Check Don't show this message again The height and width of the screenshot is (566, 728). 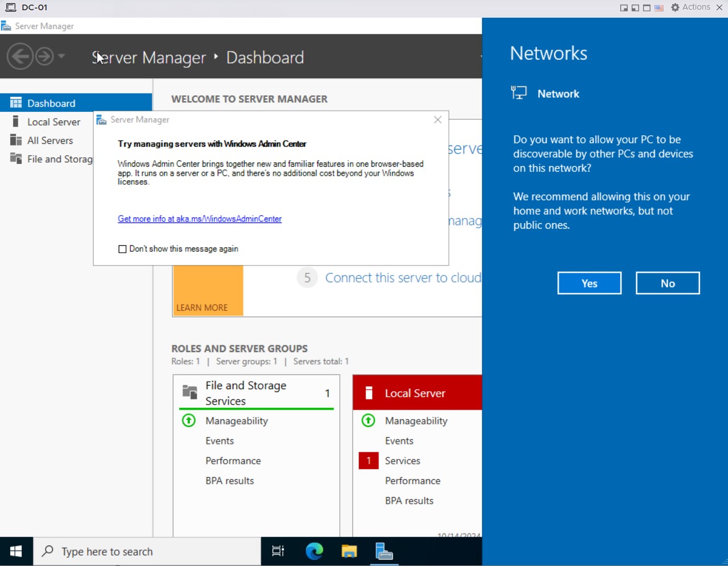(122, 249)
